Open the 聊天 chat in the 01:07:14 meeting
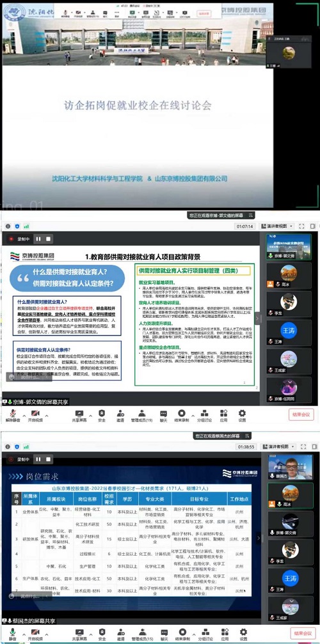The height and width of the screenshot is (644, 320). pyautogui.click(x=163, y=416)
